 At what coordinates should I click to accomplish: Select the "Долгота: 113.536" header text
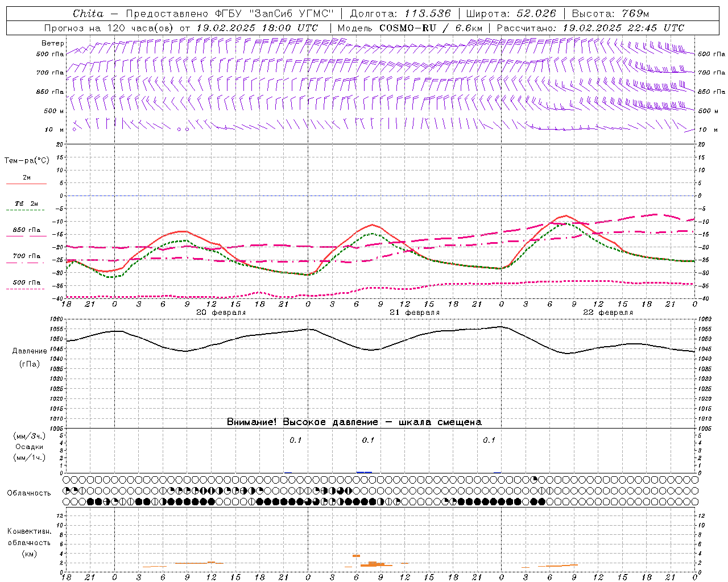pos(400,14)
